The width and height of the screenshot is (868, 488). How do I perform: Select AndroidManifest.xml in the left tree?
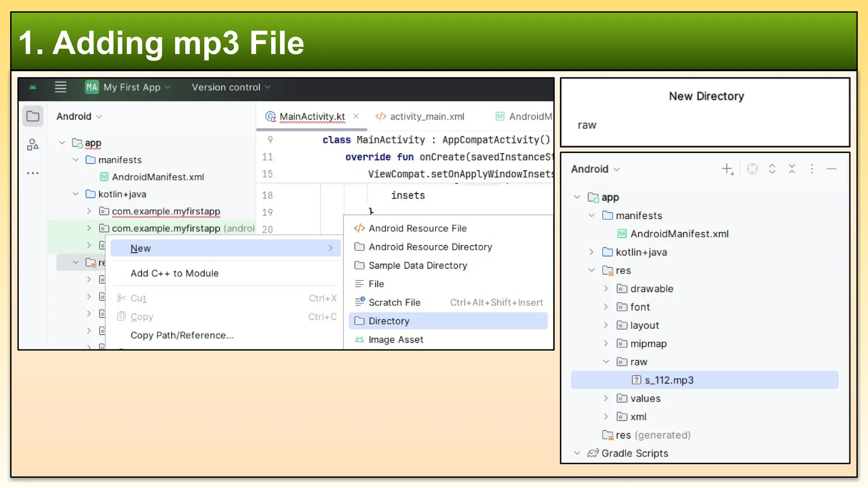tap(158, 177)
